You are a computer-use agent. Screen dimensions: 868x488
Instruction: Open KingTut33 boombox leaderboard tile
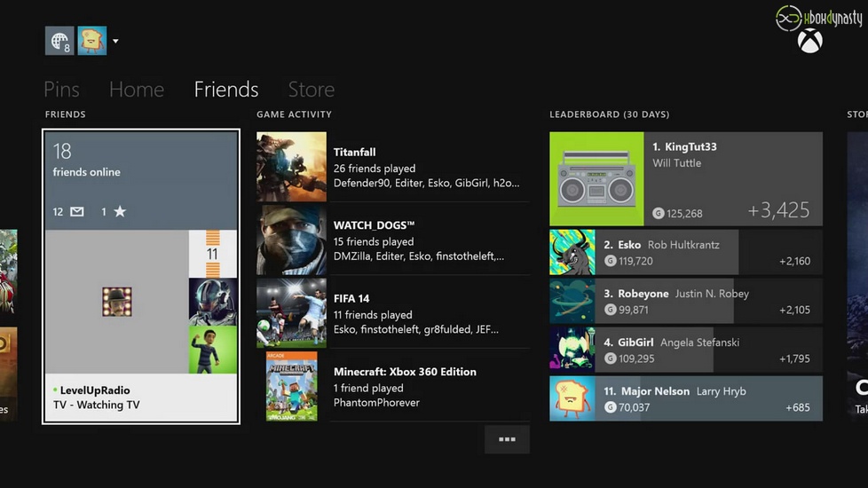(596, 179)
